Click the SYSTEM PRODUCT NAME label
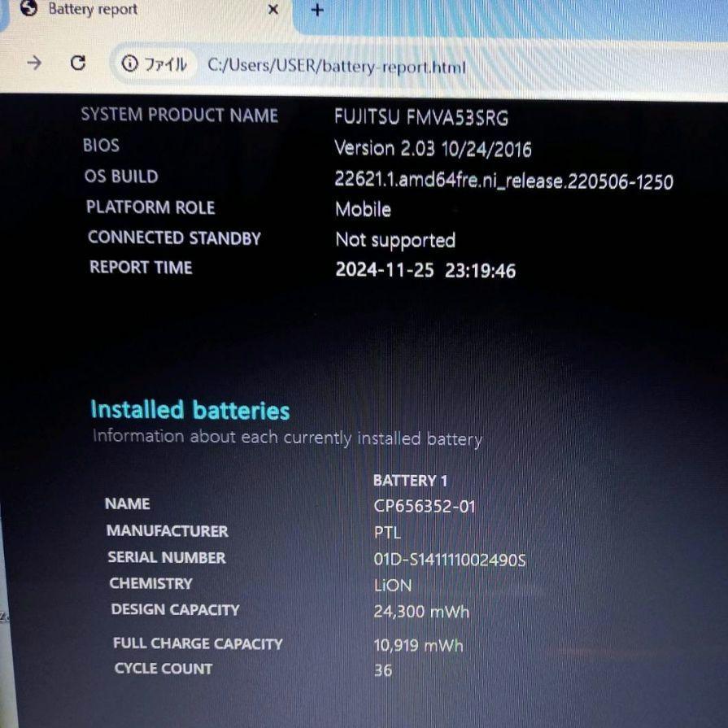Screen dimensions: 728x728 tap(179, 115)
